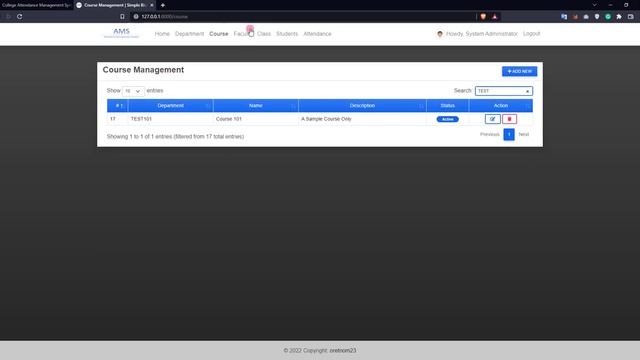Click the Active status badge

(447, 119)
